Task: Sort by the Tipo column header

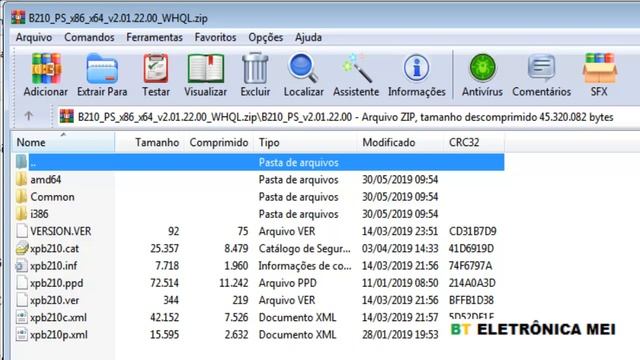Action: (305, 142)
